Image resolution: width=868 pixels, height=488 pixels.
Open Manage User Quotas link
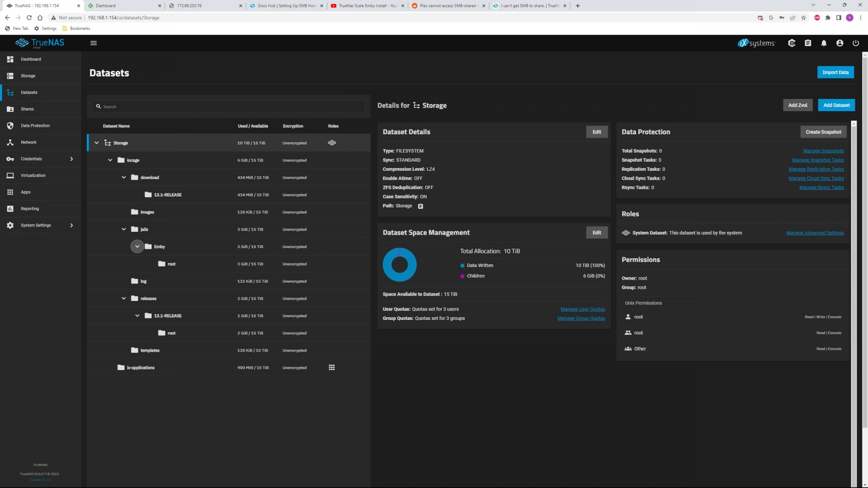pos(583,309)
